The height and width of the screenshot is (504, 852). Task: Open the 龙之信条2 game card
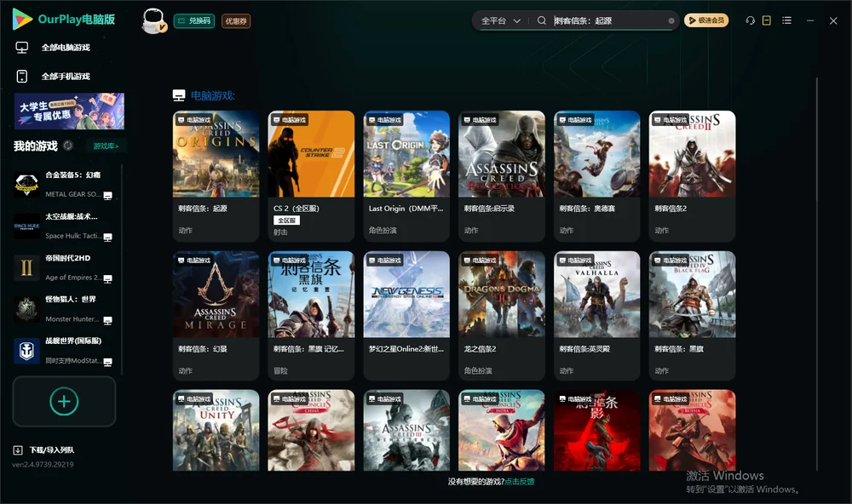(502, 316)
